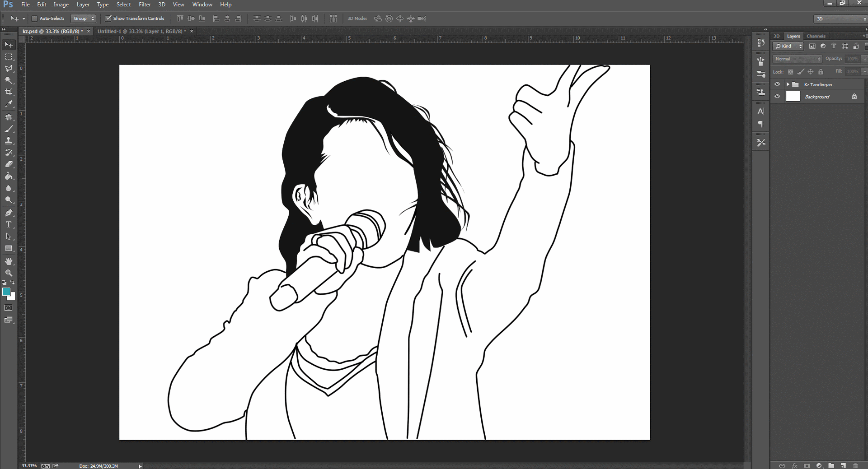This screenshot has width=868, height=469.
Task: Open the Auto-Select Group dropdown
Action: 84,19
